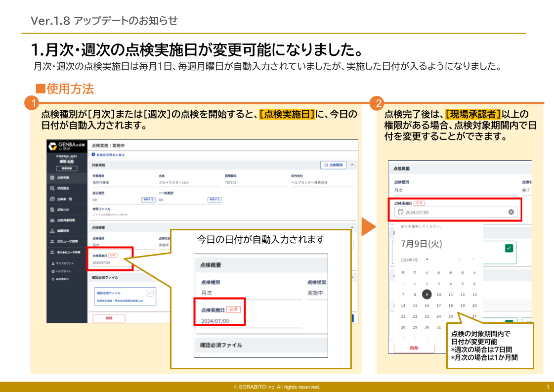Image resolution: width=554 pixels, height=392 pixels.
Task: Collapse the 対象情報 section chevron
Action: click(352, 165)
